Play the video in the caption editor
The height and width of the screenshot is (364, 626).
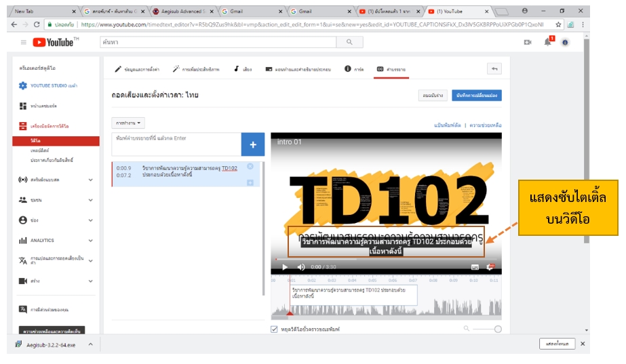click(x=284, y=267)
